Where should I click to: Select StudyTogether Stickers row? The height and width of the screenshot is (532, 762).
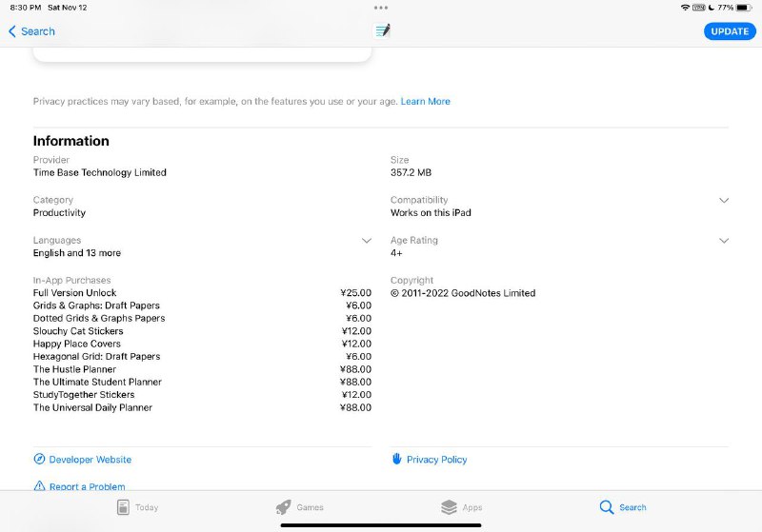(x=202, y=395)
